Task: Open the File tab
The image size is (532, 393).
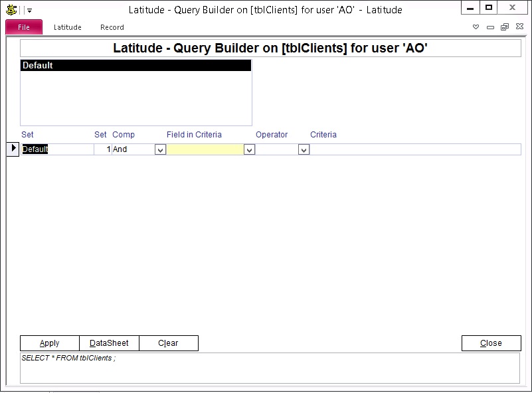Action: [x=24, y=27]
